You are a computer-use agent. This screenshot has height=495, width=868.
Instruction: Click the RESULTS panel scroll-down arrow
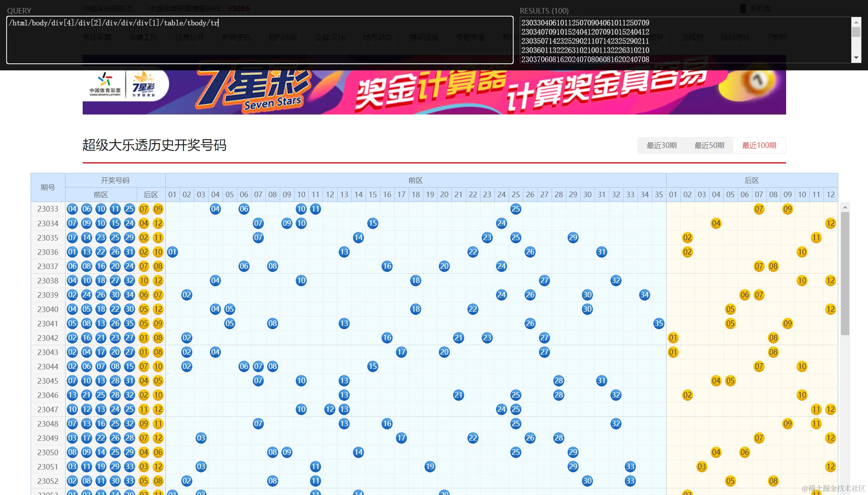click(856, 58)
